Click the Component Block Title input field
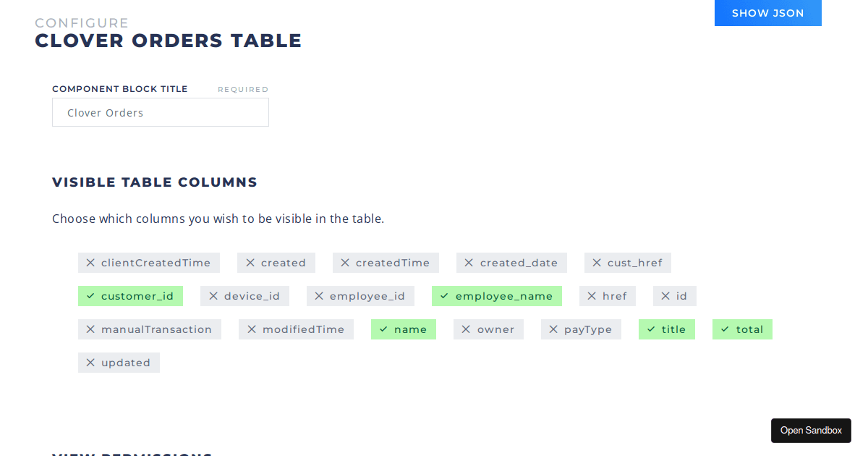The image size is (868, 456). 160,112
